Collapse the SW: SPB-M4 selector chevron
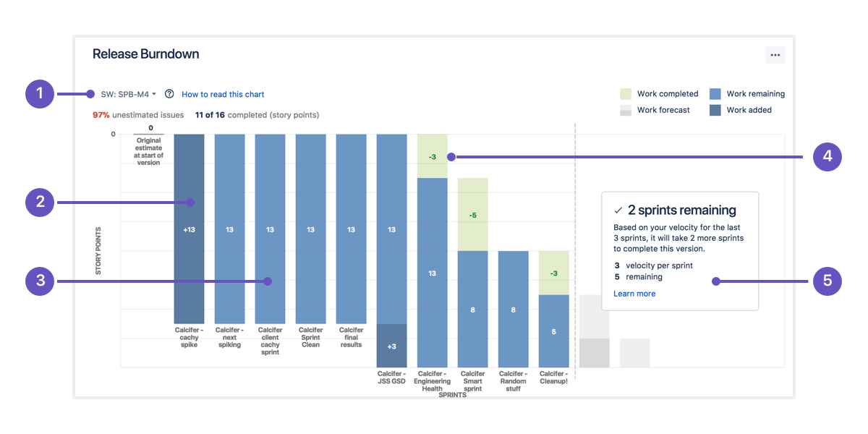Image resolution: width=868 pixels, height=434 pixels. coord(154,94)
